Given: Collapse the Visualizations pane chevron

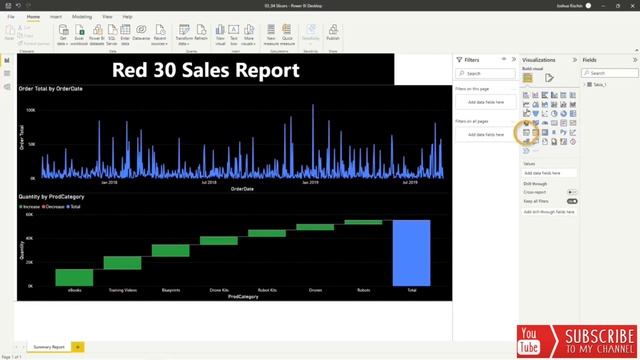Looking at the screenshot, I should click(575, 60).
